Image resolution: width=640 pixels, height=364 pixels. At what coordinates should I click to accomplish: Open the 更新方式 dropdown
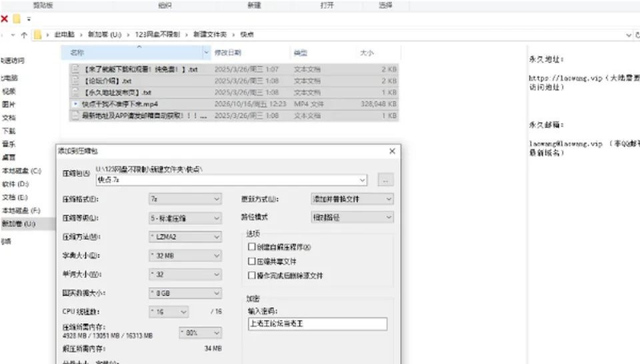[x=352, y=199]
